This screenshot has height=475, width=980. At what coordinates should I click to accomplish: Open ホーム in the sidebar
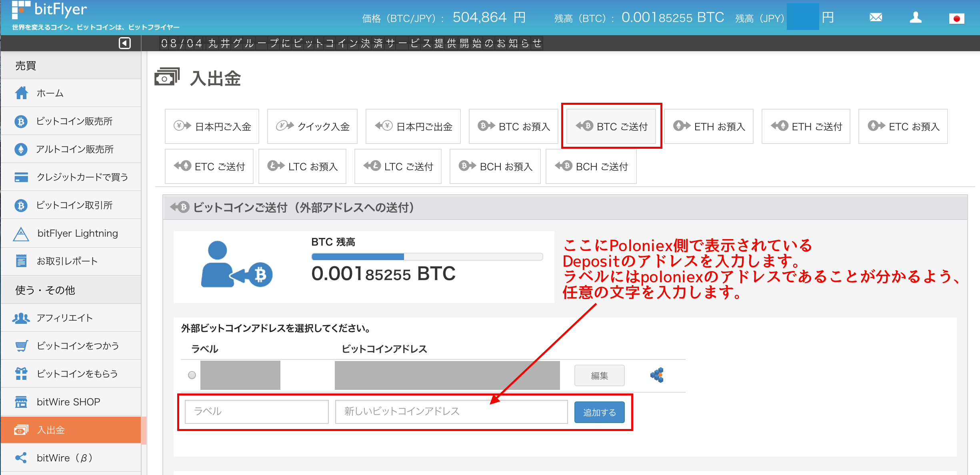point(71,93)
